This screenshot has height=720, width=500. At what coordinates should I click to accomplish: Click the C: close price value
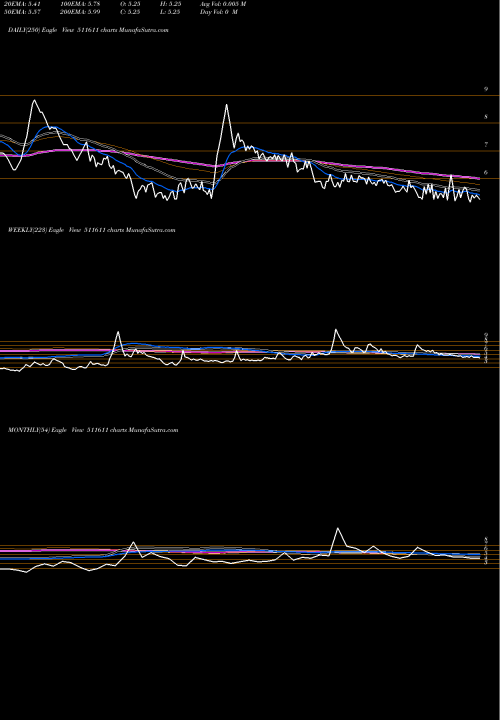[x=130, y=12]
